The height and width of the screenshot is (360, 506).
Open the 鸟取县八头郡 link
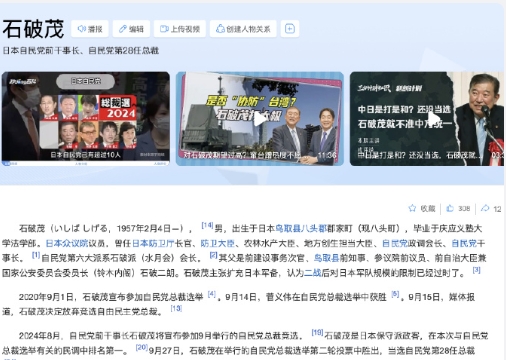pyautogui.click(x=300, y=229)
